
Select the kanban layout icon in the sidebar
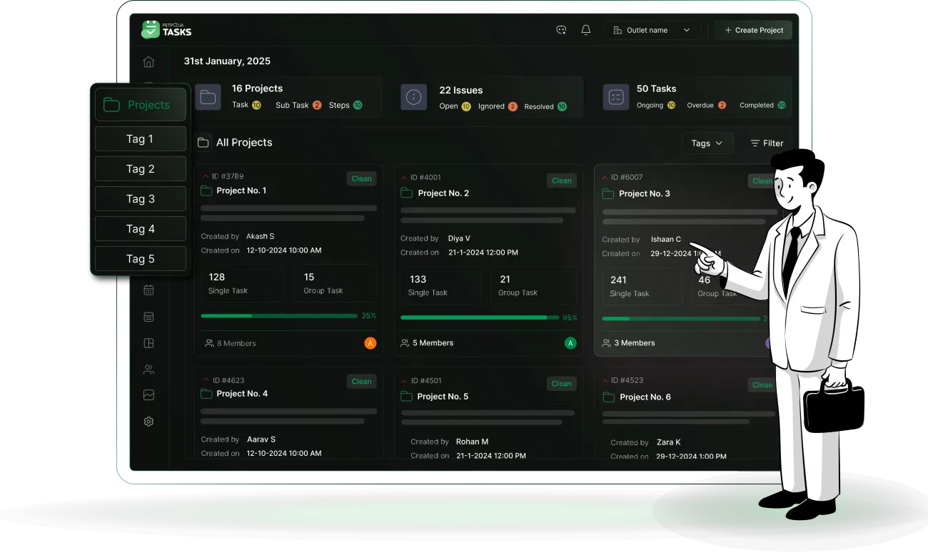coord(148,342)
